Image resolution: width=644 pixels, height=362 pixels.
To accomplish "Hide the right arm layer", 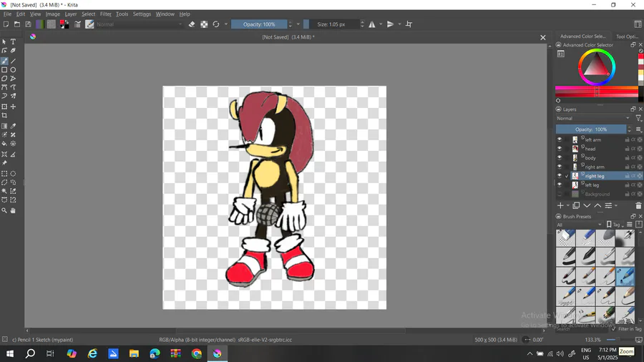I will click(x=560, y=167).
